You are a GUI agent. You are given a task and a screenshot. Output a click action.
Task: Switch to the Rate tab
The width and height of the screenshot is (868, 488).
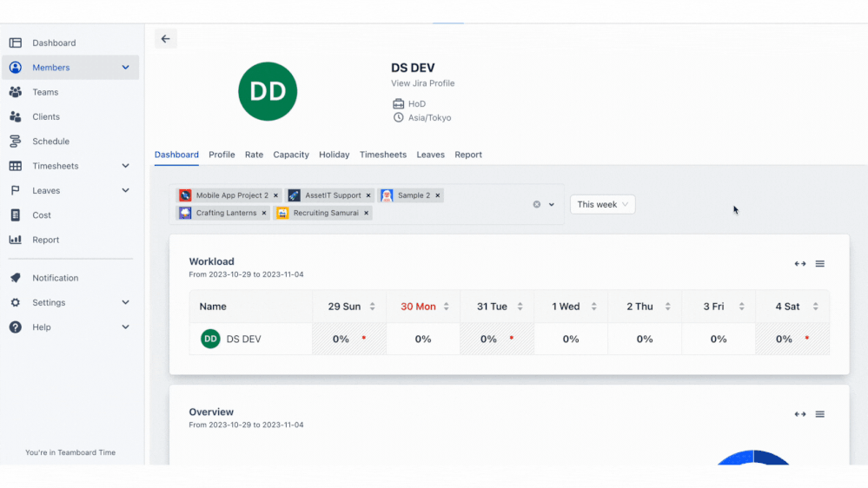point(254,155)
